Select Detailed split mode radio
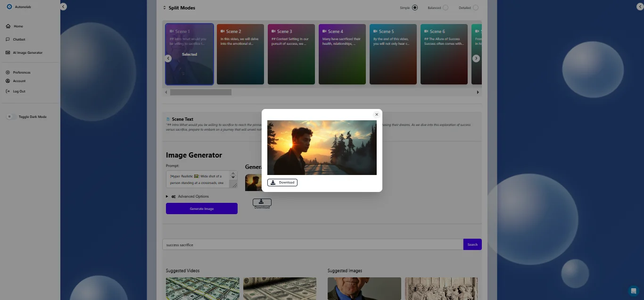The image size is (644, 300). [x=476, y=8]
